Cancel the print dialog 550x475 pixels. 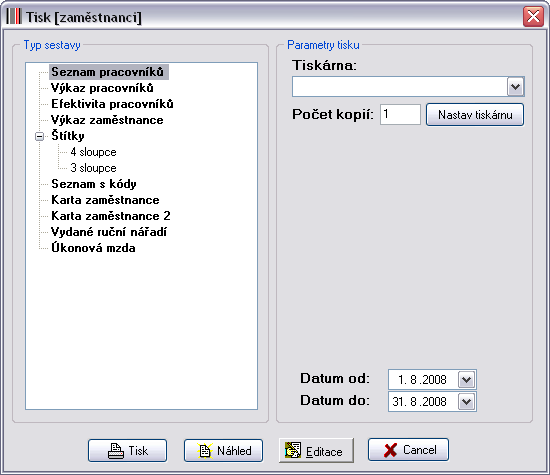tap(408, 450)
